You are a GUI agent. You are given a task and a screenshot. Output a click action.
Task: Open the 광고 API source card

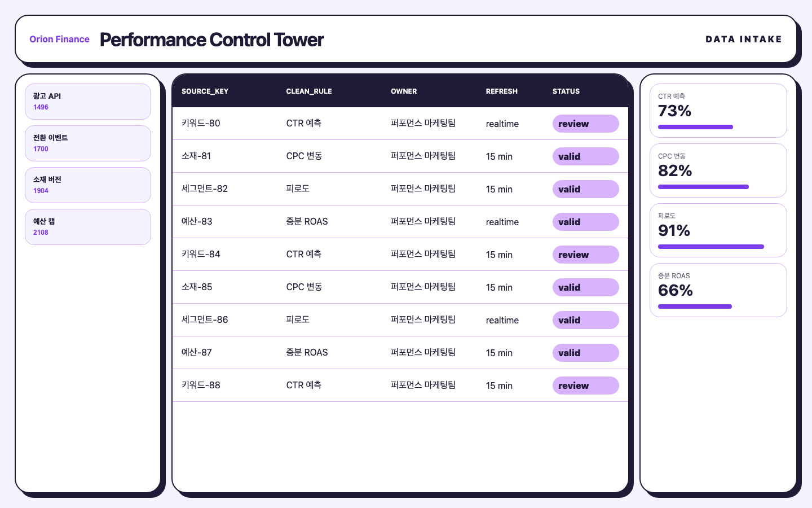tap(88, 102)
